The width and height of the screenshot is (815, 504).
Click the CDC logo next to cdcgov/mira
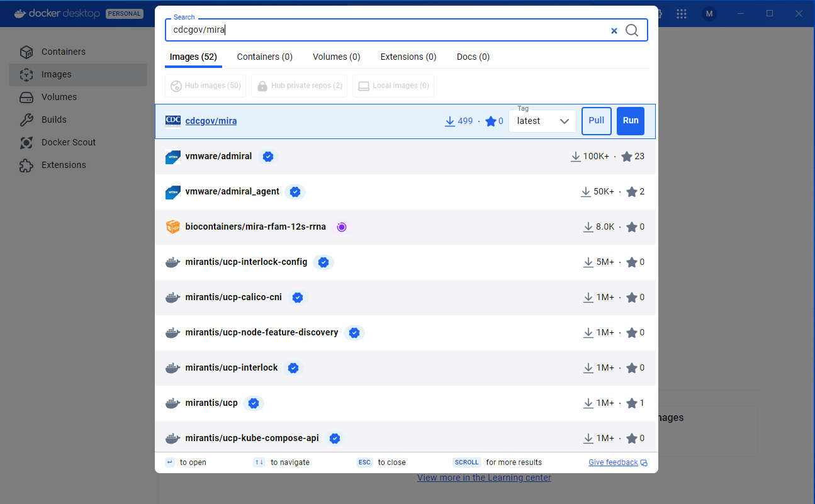[173, 121]
